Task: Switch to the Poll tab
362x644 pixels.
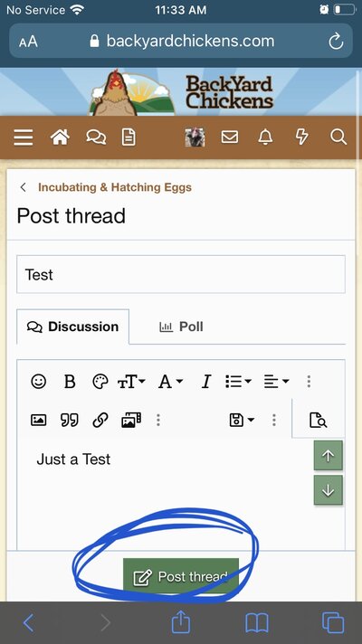Action: (181, 327)
